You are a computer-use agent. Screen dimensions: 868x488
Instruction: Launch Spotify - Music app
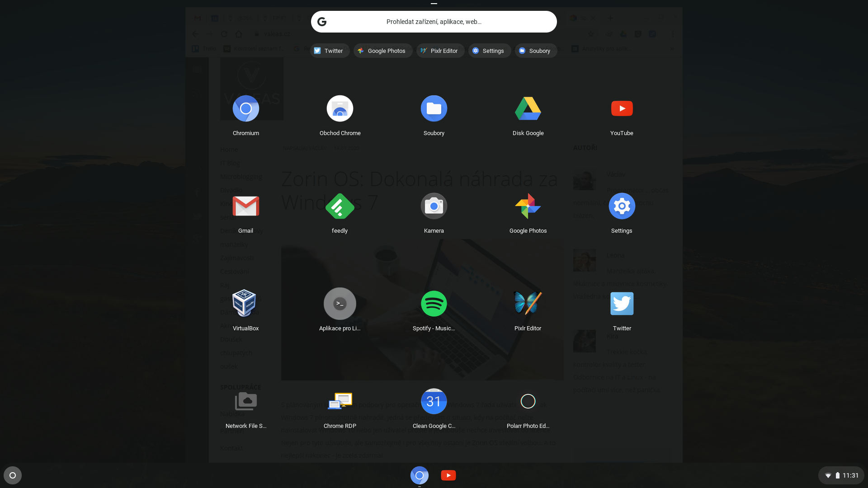[434, 304]
